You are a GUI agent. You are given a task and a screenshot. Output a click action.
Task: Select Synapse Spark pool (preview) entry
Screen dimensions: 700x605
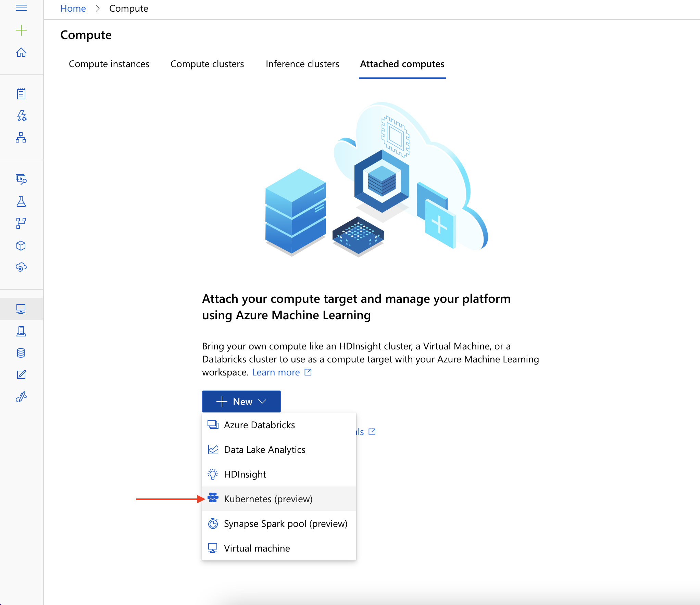[x=279, y=523]
